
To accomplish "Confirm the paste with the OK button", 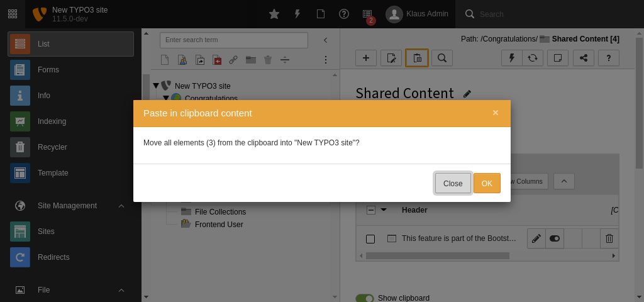I will pos(487,183).
